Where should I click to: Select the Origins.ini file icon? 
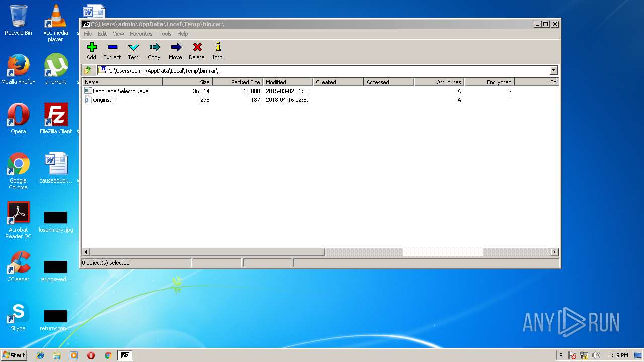88,100
